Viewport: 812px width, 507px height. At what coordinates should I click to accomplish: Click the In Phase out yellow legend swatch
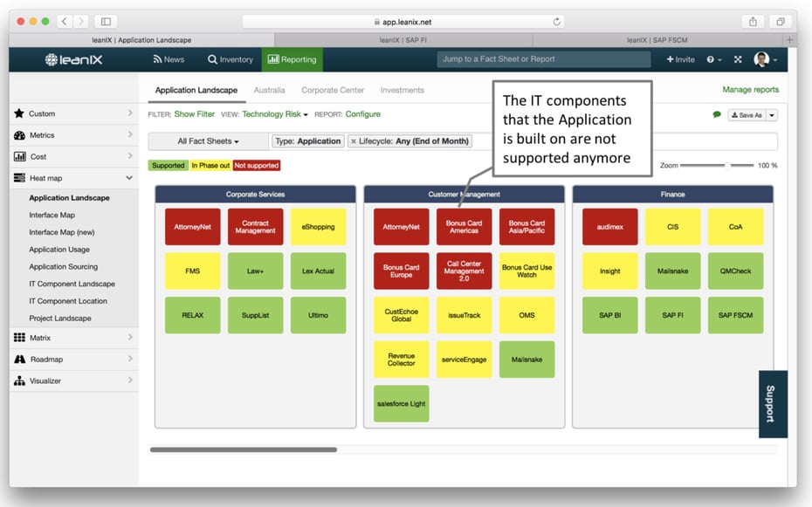tap(210, 166)
